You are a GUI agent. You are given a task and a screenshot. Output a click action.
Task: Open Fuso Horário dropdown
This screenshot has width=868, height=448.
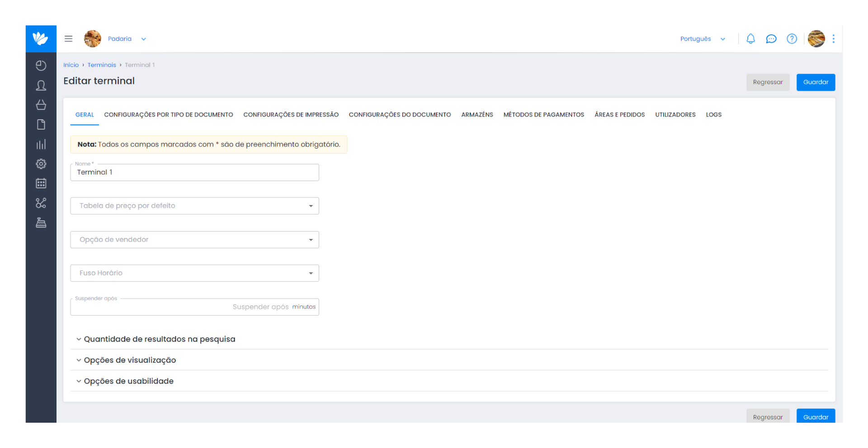coord(194,273)
